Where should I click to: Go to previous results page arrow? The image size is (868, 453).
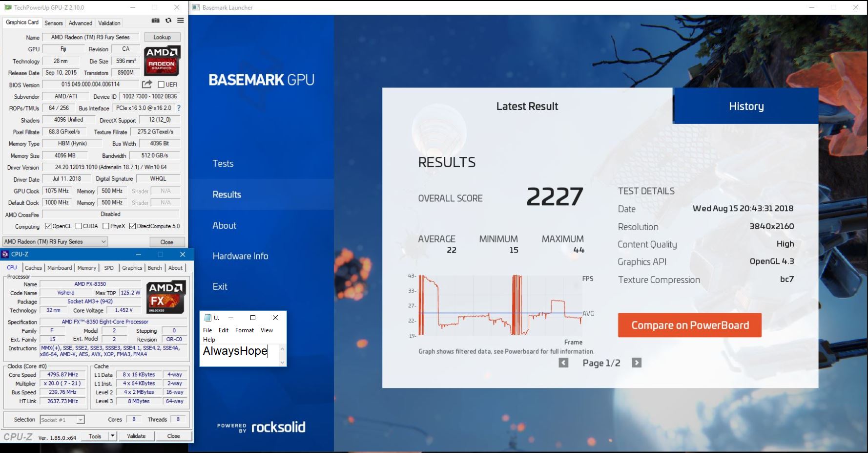pos(563,363)
